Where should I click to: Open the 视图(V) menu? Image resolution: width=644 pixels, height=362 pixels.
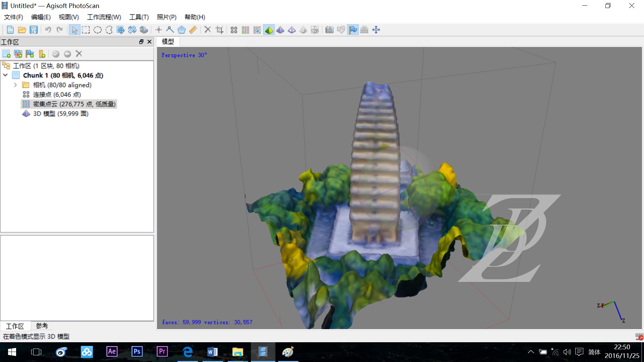69,17
